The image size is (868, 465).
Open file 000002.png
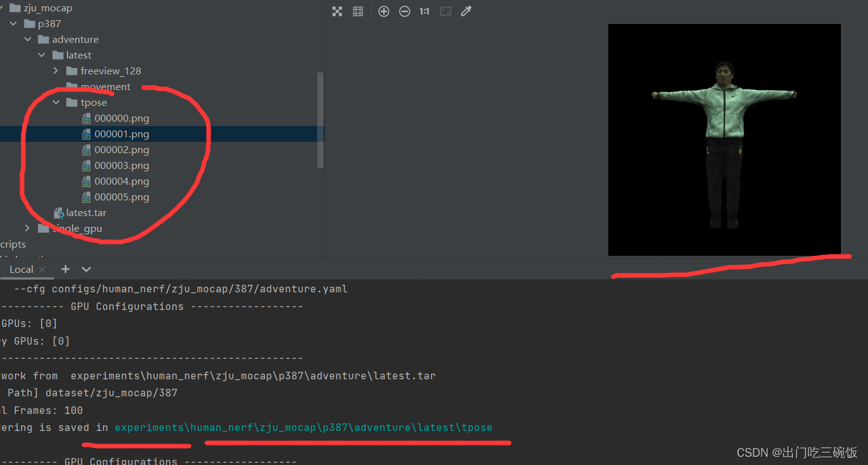122,150
